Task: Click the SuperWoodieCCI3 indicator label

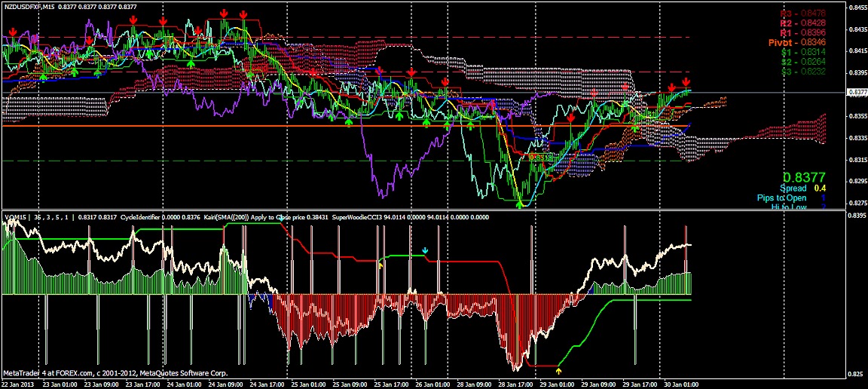Action: click(x=368, y=217)
